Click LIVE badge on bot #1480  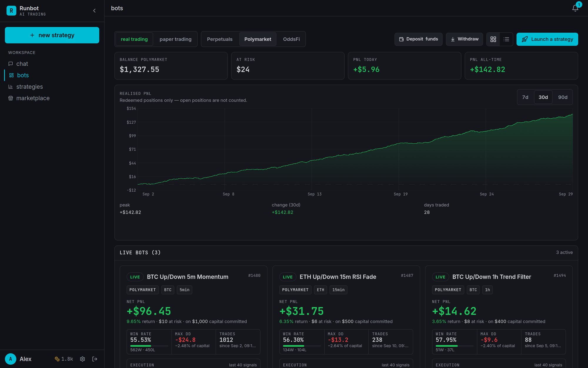click(135, 277)
